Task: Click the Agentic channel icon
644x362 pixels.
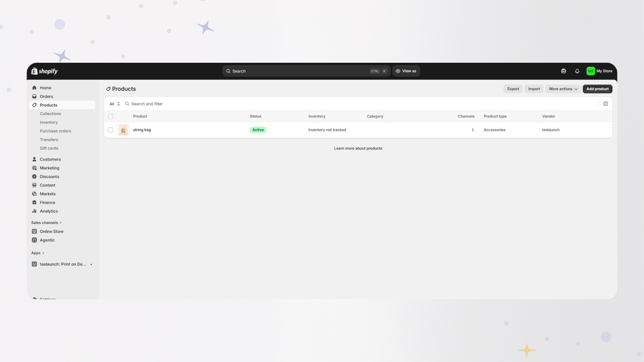Action: (34, 240)
